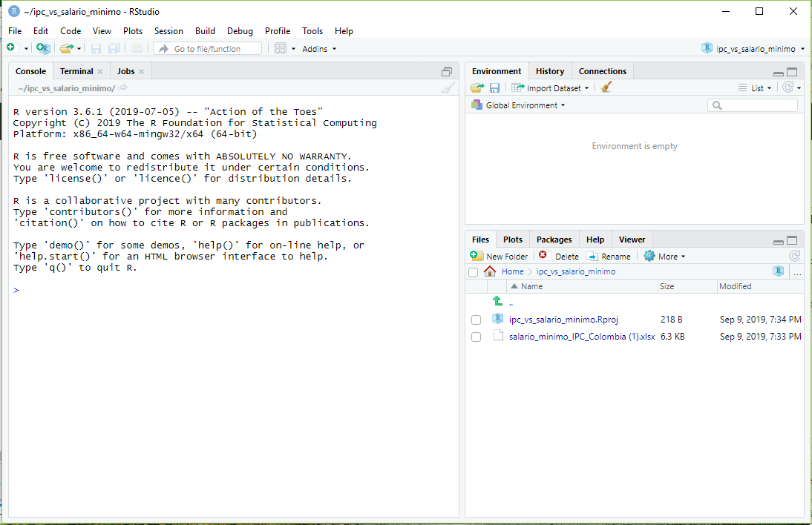Open the View menu
812x525 pixels.
coord(102,31)
